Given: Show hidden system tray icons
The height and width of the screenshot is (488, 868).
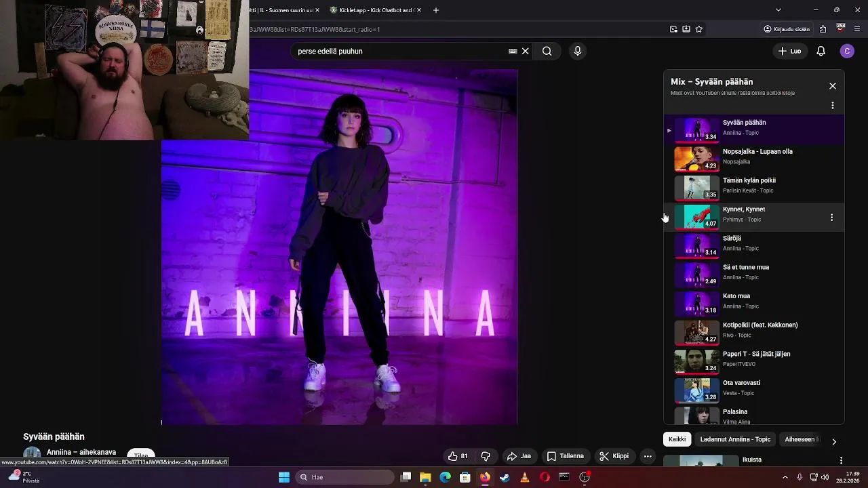Looking at the screenshot, I should pos(785,477).
